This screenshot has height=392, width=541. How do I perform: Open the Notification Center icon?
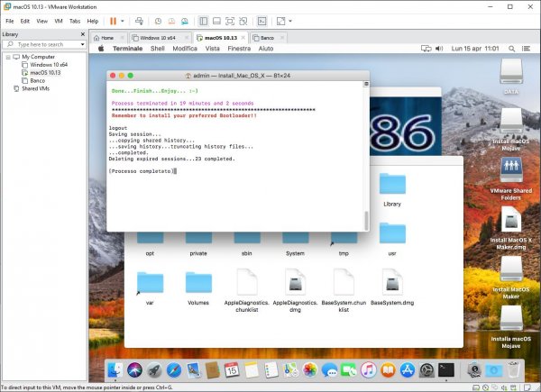(526, 49)
